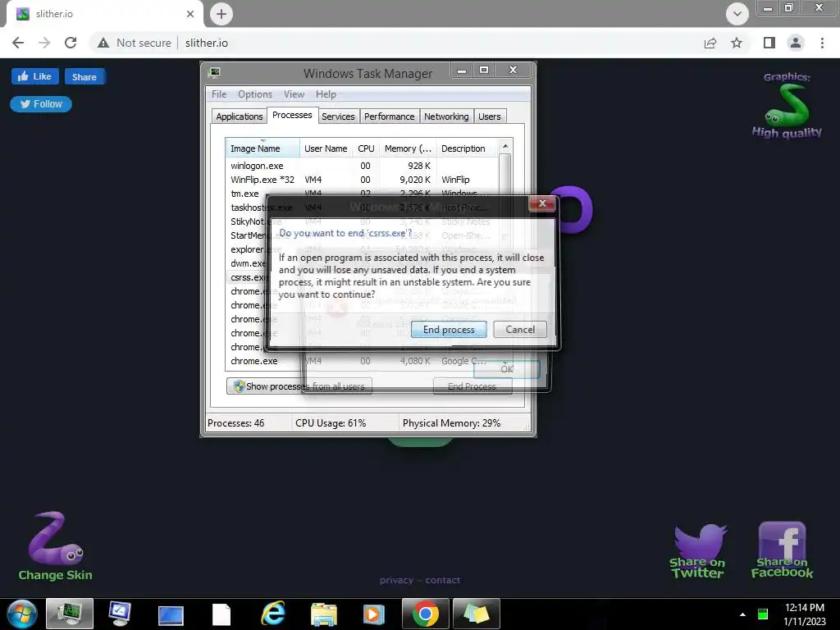
Task: Share this page icon in Chrome
Action: coord(710,43)
